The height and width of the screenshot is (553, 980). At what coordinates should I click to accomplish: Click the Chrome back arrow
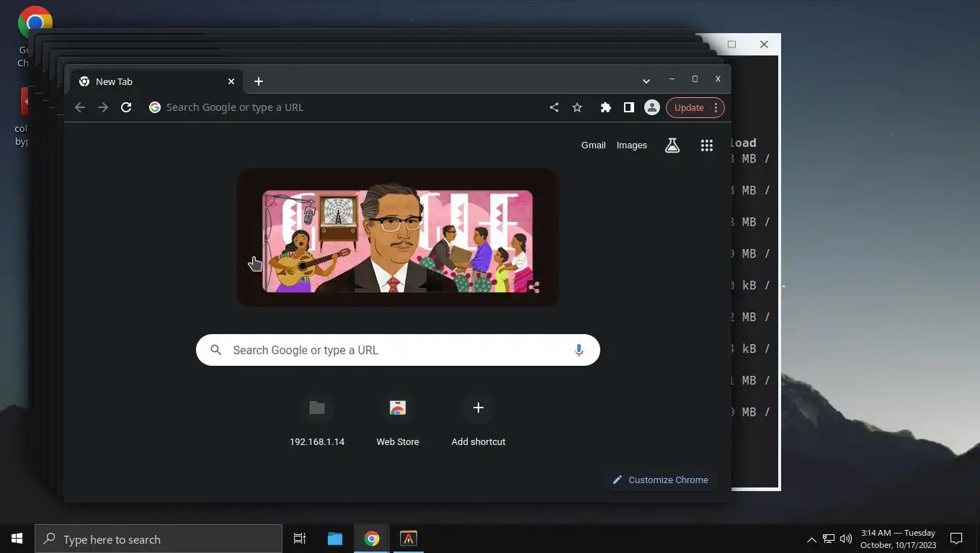pyautogui.click(x=80, y=107)
